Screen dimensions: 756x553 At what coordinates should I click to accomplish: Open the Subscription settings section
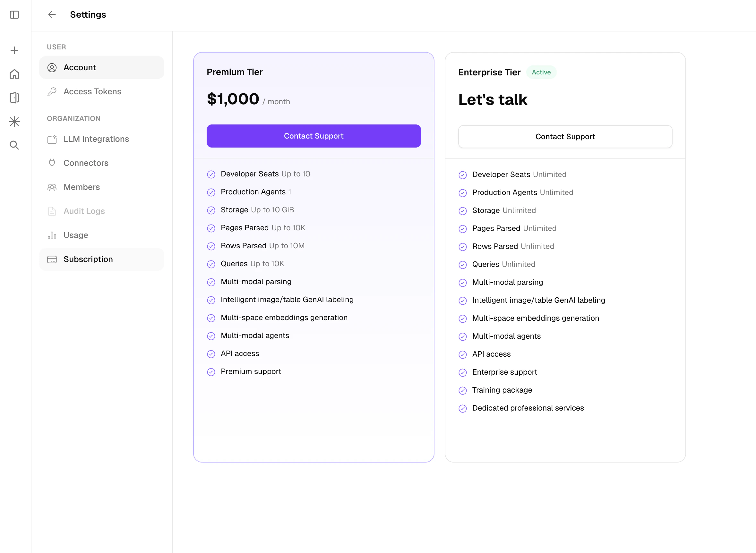click(x=88, y=259)
